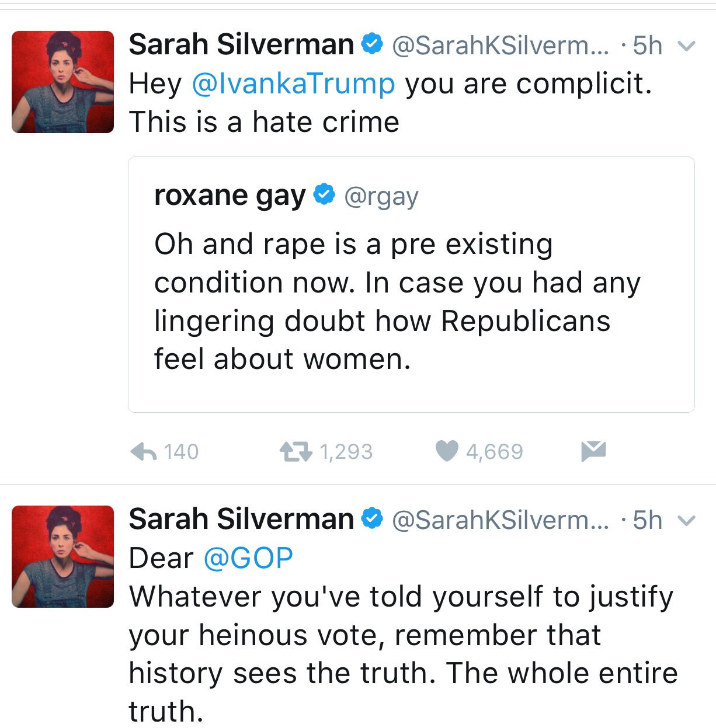Tap the @SarahKSilverm... handle on second tweet
716x728 pixels.
tap(500, 520)
